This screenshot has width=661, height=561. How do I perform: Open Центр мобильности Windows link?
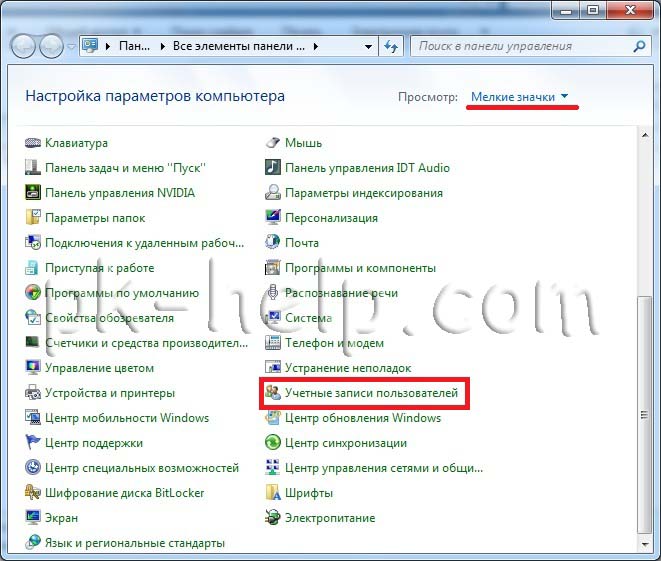127,418
